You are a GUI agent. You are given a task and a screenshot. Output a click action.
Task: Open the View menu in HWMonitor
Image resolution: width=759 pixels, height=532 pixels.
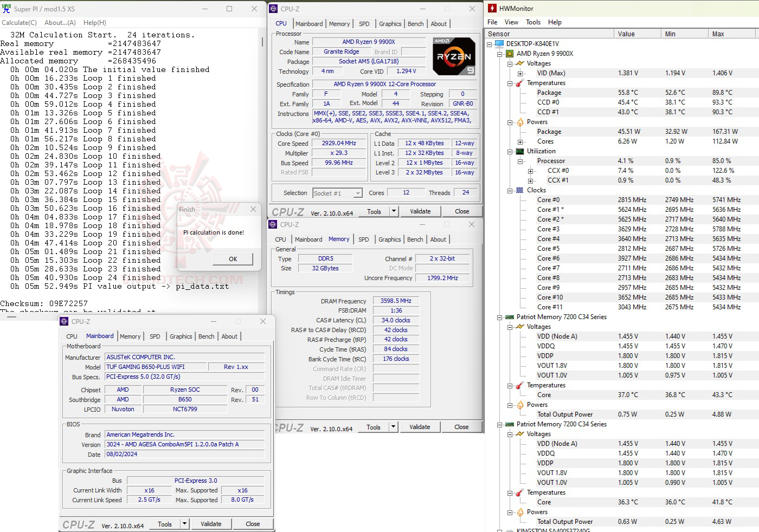[x=512, y=22]
